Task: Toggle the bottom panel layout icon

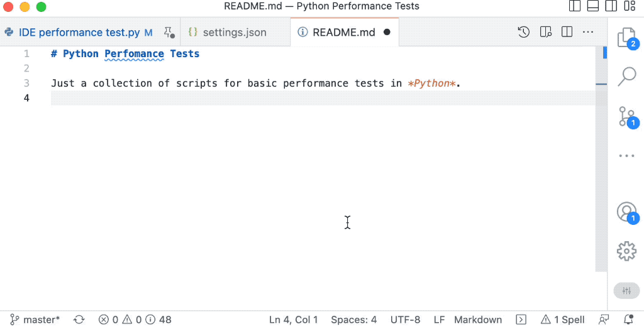Action: [592, 6]
